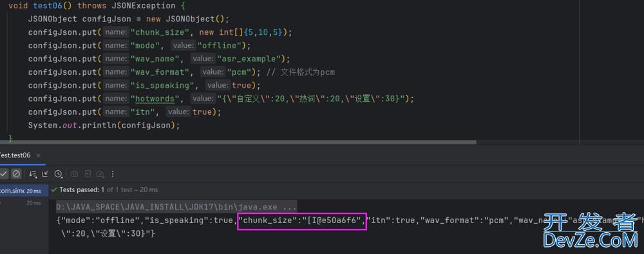
Task: Click the 文件格式为pcm code comment
Action: (x=301, y=72)
